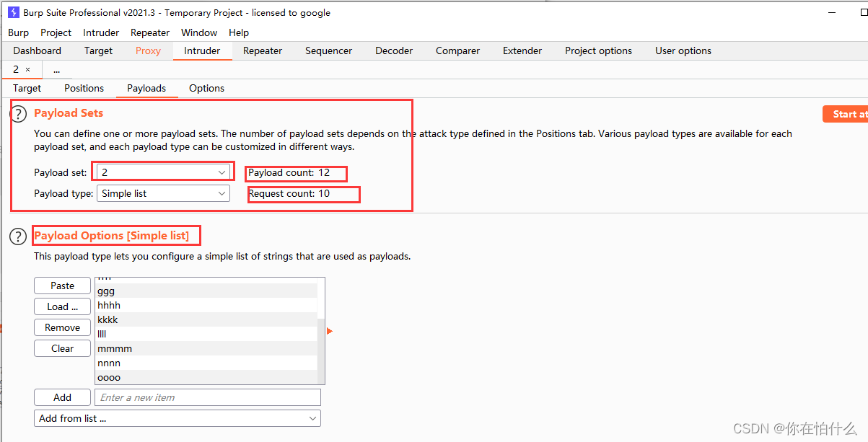868x442 pixels.
Task: Open a new Intruder tab with the ... tab
Action: [56, 70]
